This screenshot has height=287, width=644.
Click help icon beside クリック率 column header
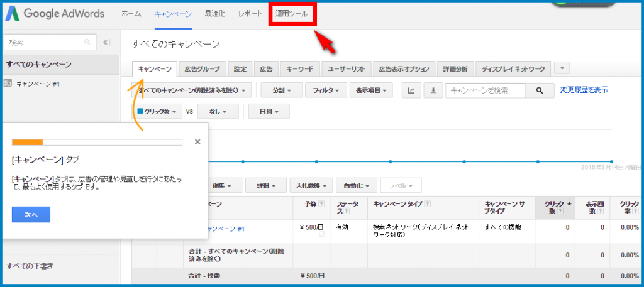(x=635, y=211)
